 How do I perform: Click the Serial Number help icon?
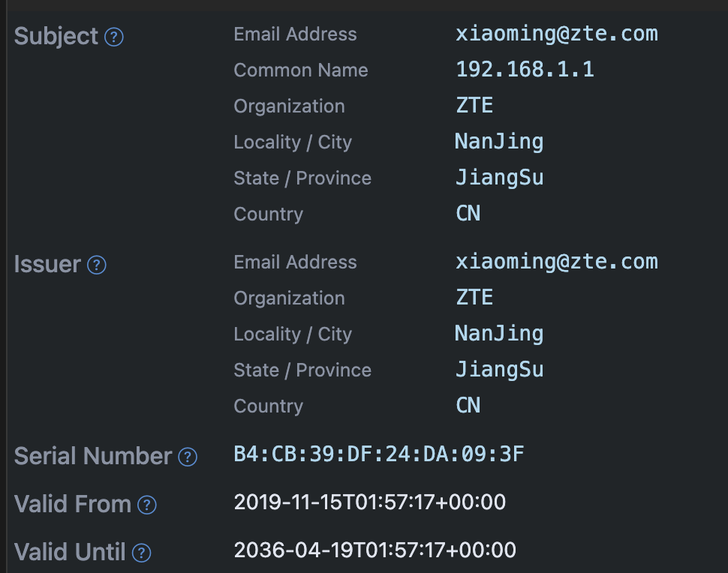(188, 457)
